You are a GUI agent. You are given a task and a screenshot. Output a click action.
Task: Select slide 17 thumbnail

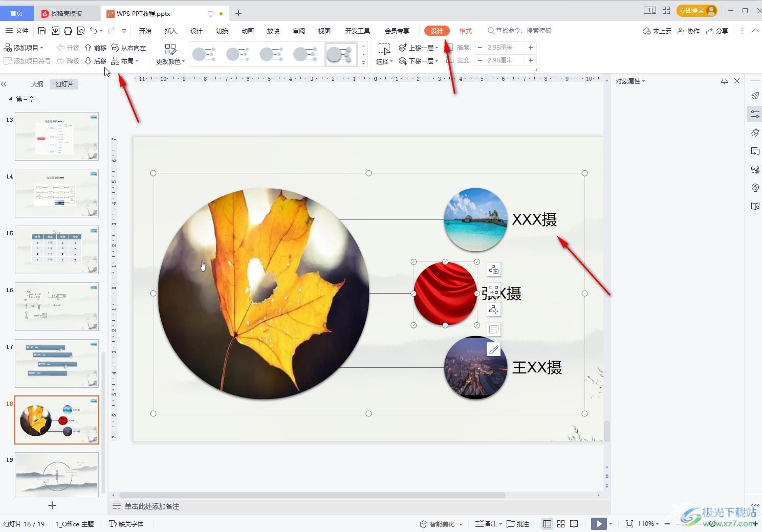[57, 363]
